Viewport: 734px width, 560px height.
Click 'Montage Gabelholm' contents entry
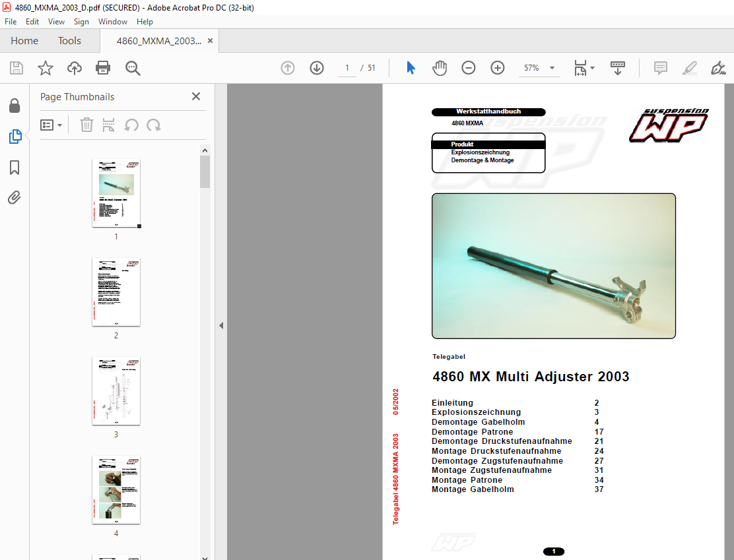coord(473,489)
